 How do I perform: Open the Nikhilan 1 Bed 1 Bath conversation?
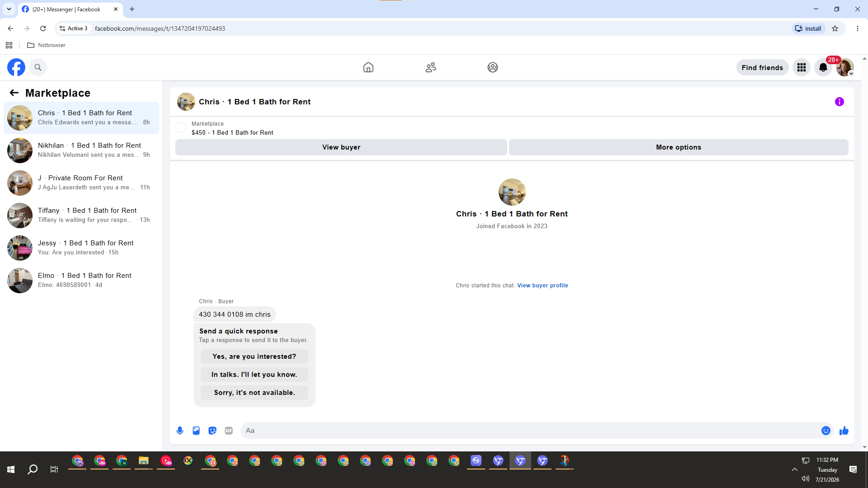tap(81, 150)
